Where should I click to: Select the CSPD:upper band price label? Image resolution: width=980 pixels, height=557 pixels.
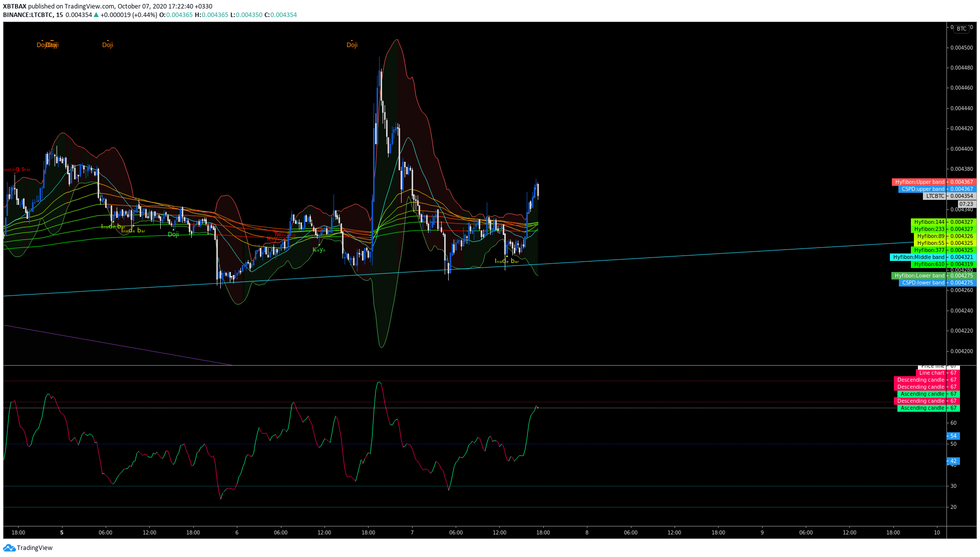tap(936, 189)
